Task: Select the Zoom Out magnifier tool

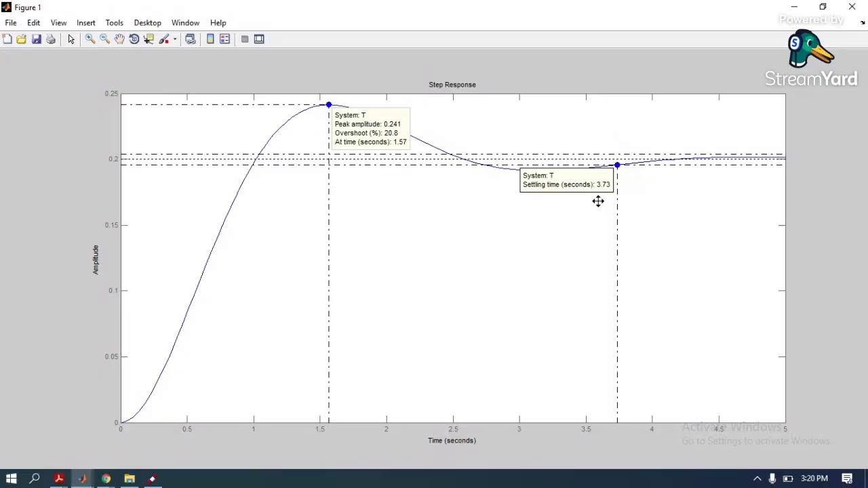Action: 104,39
